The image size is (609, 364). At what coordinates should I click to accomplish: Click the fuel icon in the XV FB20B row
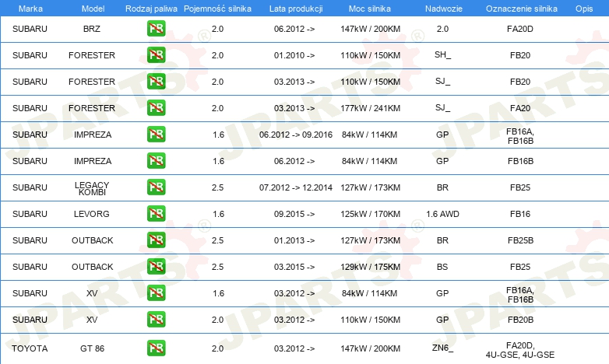click(x=156, y=319)
